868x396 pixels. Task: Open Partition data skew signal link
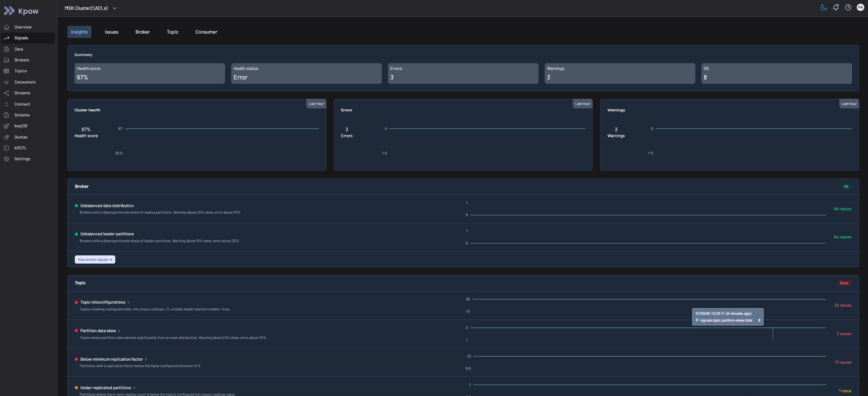(98, 331)
